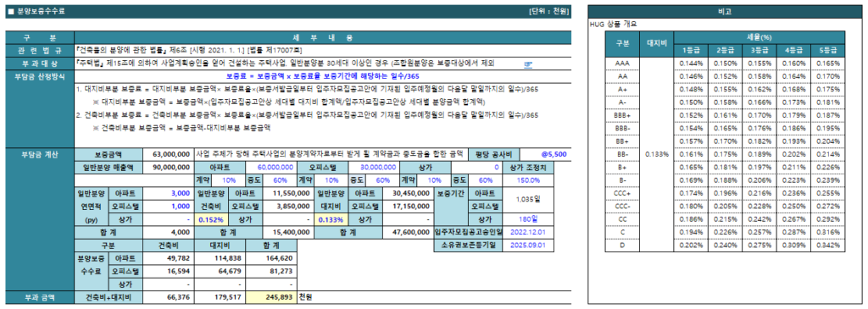Select the 오피스텔 대지비 fee 64,679

click(x=220, y=271)
